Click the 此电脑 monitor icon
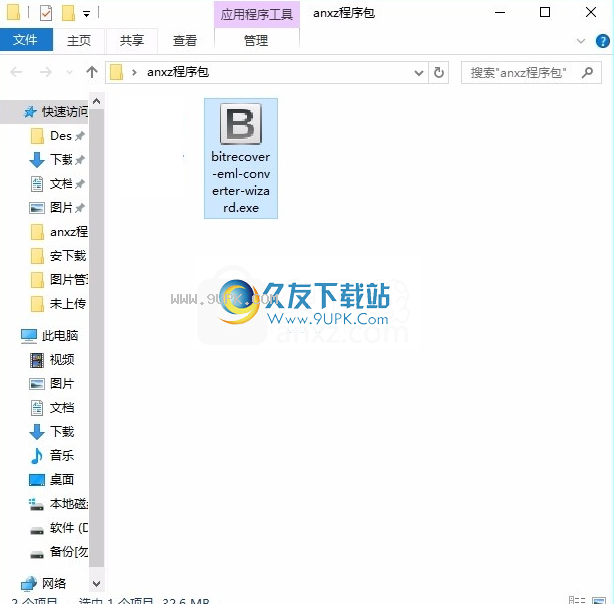 click(x=29, y=336)
